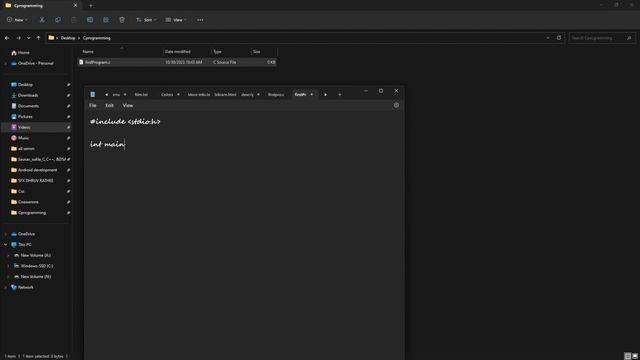Expand the Network tree node

(5, 287)
